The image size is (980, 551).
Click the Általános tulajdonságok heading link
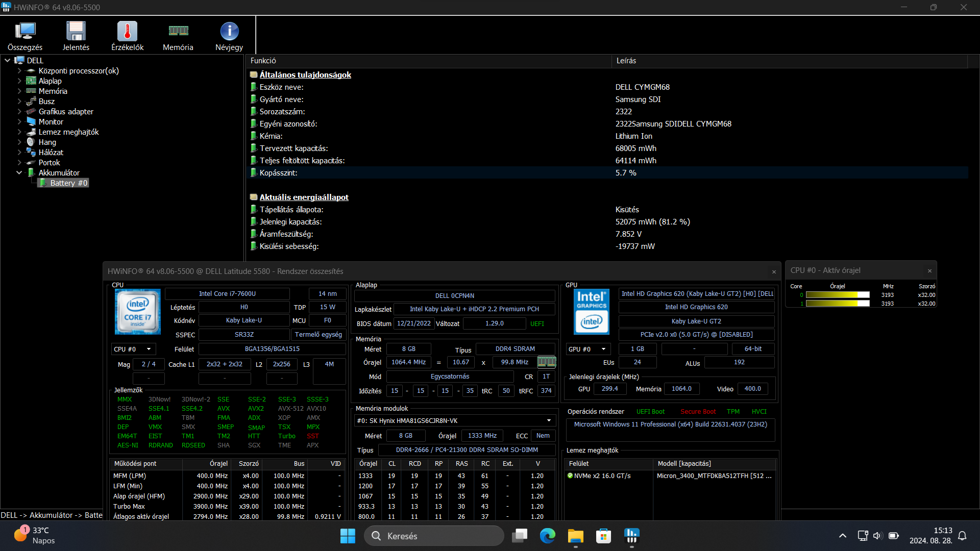point(305,74)
